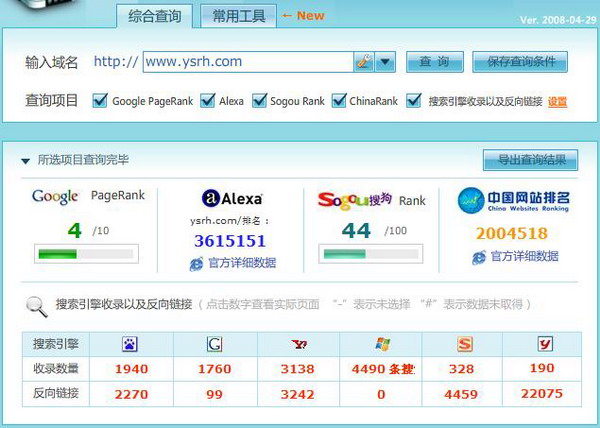Viewport: 600px width, 428px height.
Task: Click the 查询 button
Action: point(435,62)
